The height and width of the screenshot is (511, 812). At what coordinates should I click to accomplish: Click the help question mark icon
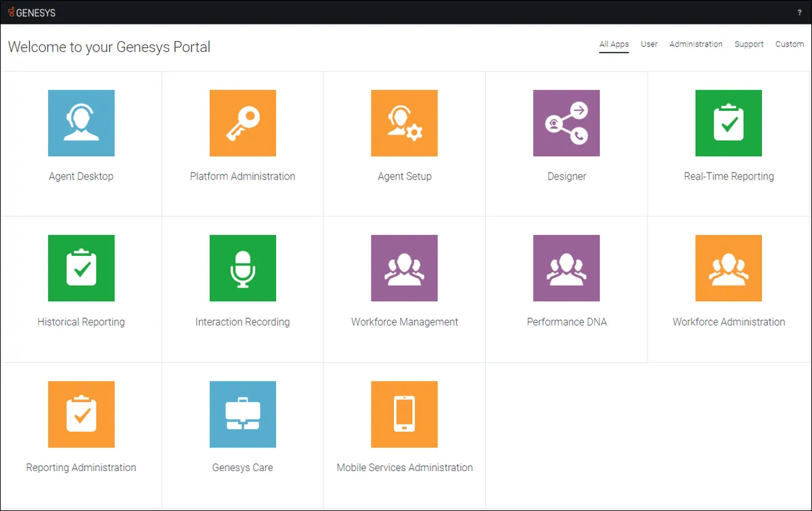coord(799,13)
